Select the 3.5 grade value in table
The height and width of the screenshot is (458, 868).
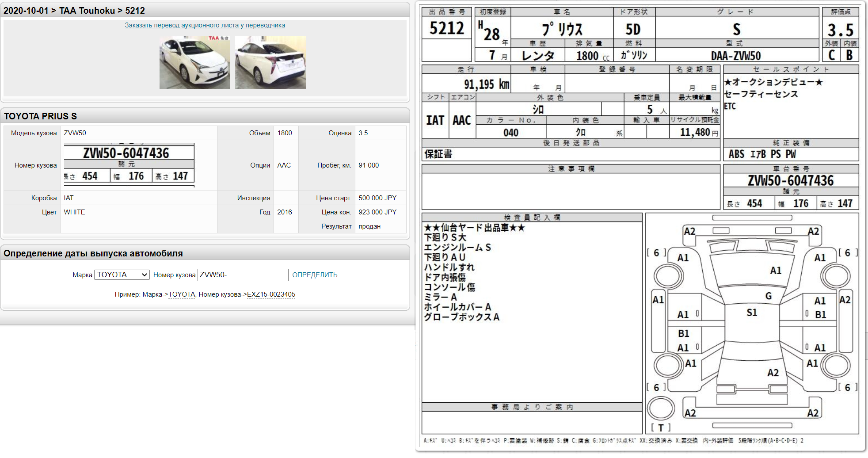coord(363,133)
